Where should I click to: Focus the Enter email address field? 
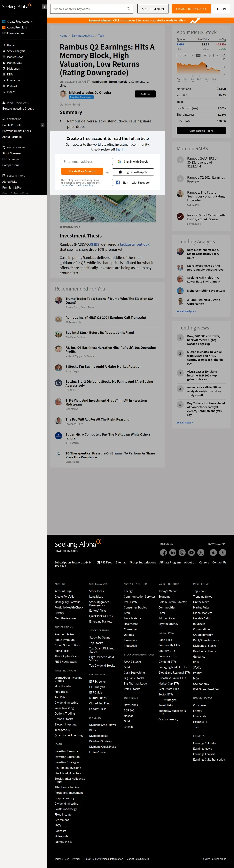[x=82, y=162]
